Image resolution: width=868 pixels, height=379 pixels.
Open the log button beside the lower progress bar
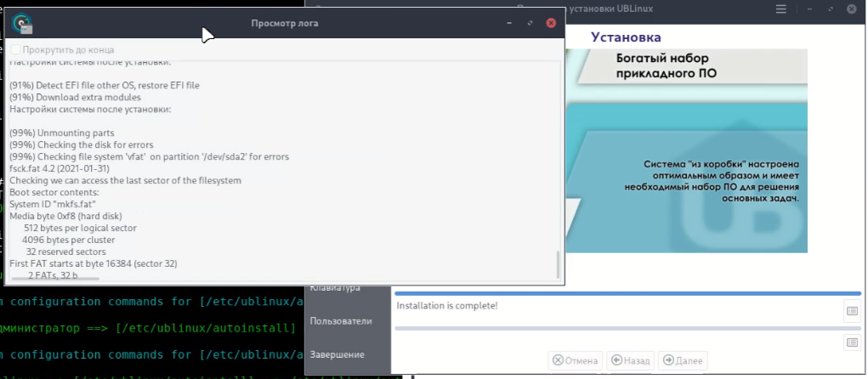(x=852, y=342)
